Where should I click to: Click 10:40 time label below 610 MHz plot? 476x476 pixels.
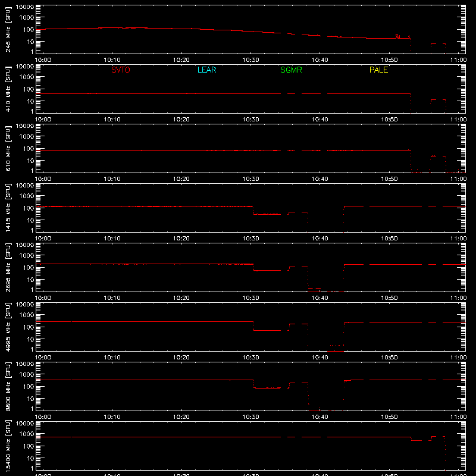click(x=320, y=179)
